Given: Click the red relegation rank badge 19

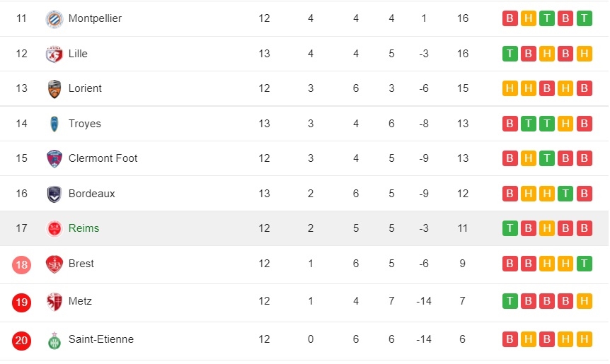Looking at the screenshot, I should (x=21, y=303).
